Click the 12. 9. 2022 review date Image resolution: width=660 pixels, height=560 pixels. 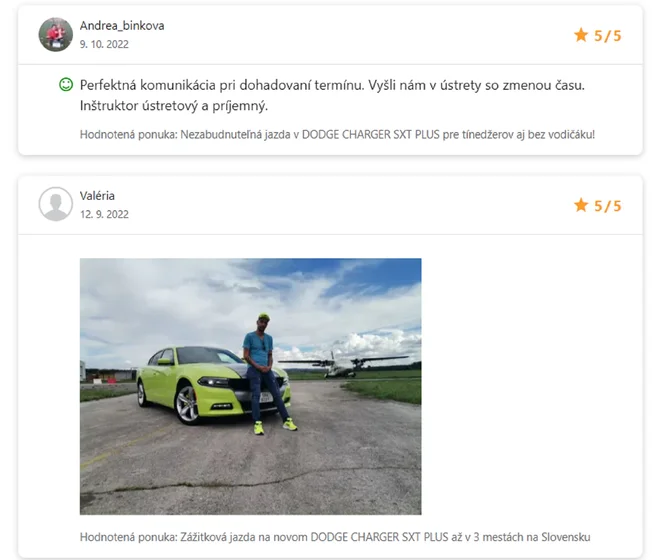(x=104, y=214)
